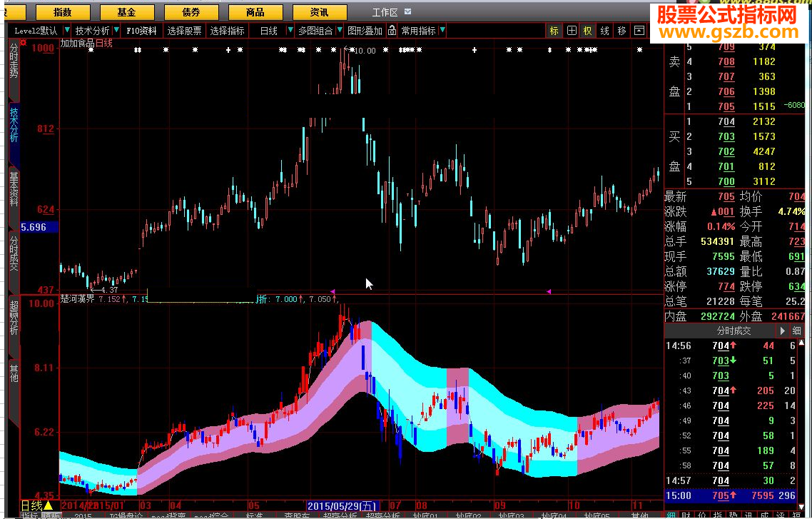
Task: Select the 势 tab at bottom of quote panel
Action: tap(732, 515)
